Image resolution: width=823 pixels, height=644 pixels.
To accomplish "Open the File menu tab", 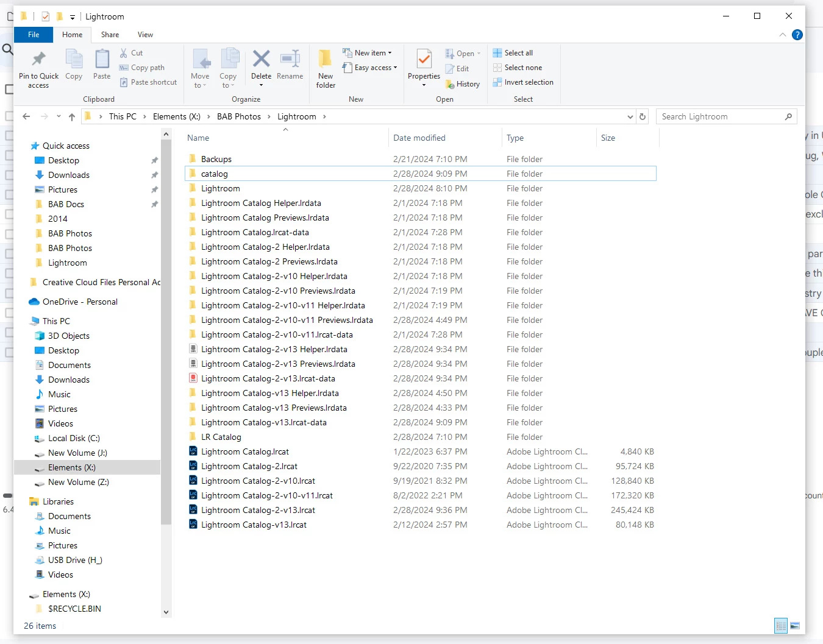I will 34,35.
